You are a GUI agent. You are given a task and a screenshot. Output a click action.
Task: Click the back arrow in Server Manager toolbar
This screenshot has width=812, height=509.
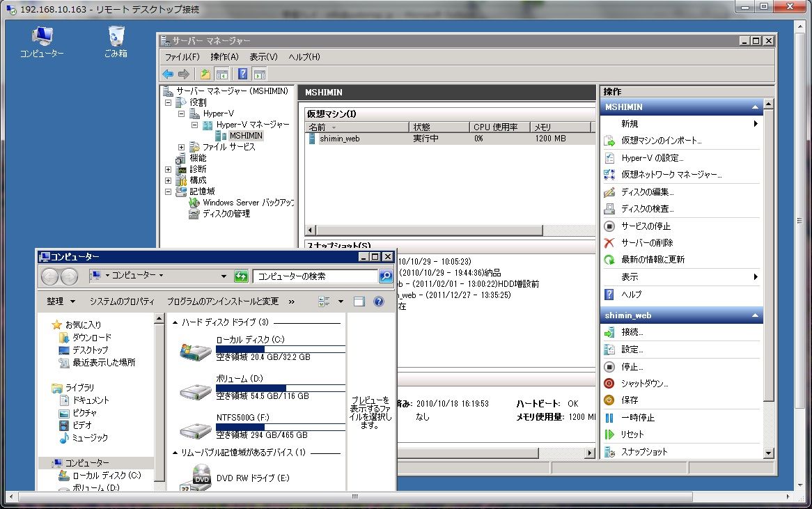coord(168,74)
